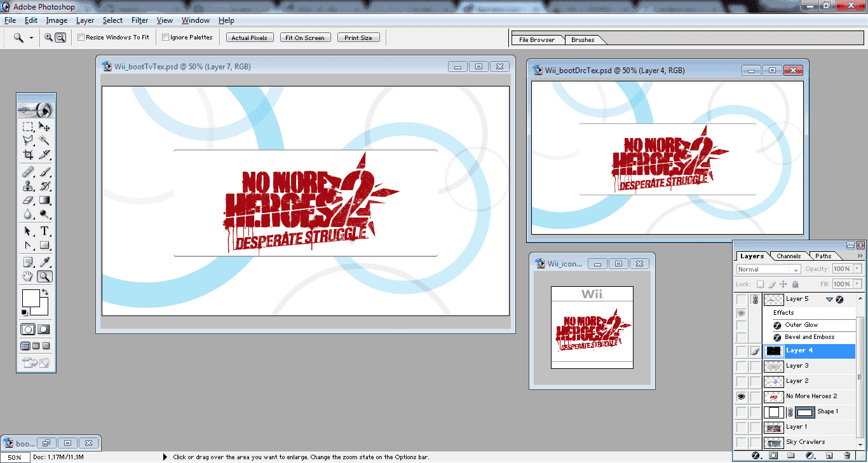Delete layer using the trash icon
The width and height of the screenshot is (868, 463).
pos(847,455)
